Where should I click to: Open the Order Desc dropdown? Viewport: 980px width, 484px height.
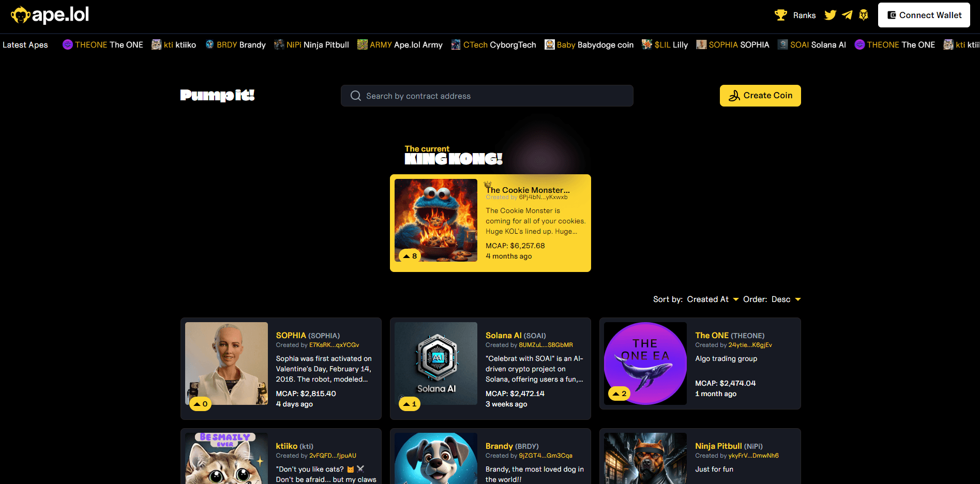point(786,299)
